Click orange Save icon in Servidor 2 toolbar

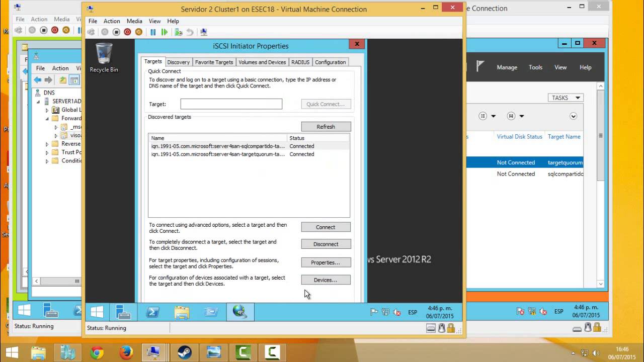click(139, 32)
